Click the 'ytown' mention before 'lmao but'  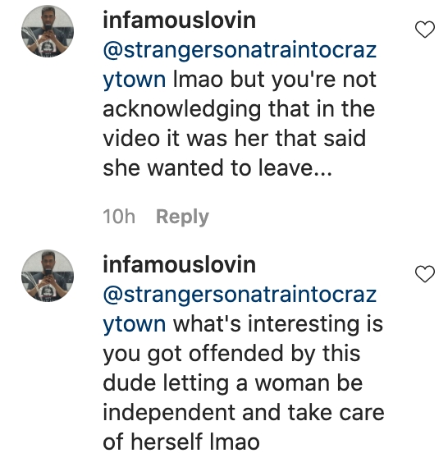pos(135,80)
